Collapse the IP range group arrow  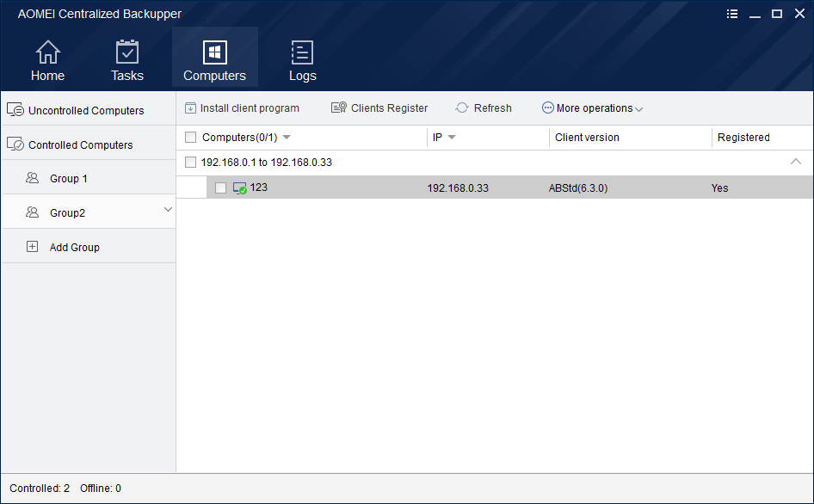[795, 162]
